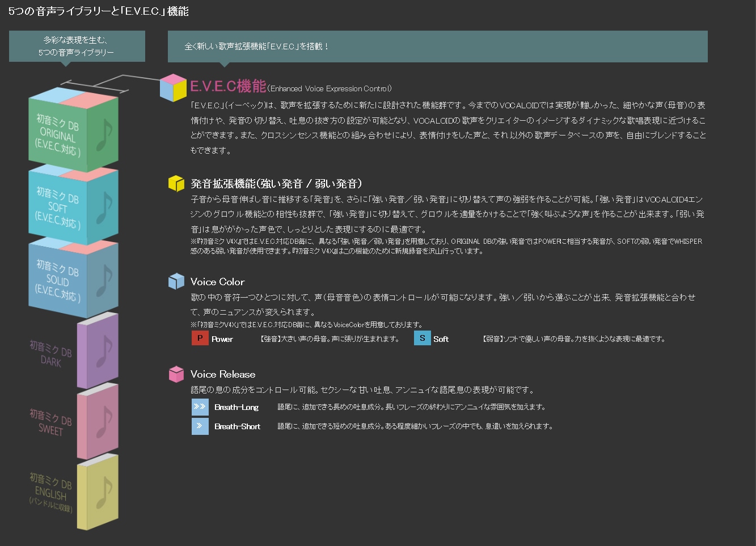
Task: Click the E.V.E.C機能 pink heading
Action: click(228, 86)
